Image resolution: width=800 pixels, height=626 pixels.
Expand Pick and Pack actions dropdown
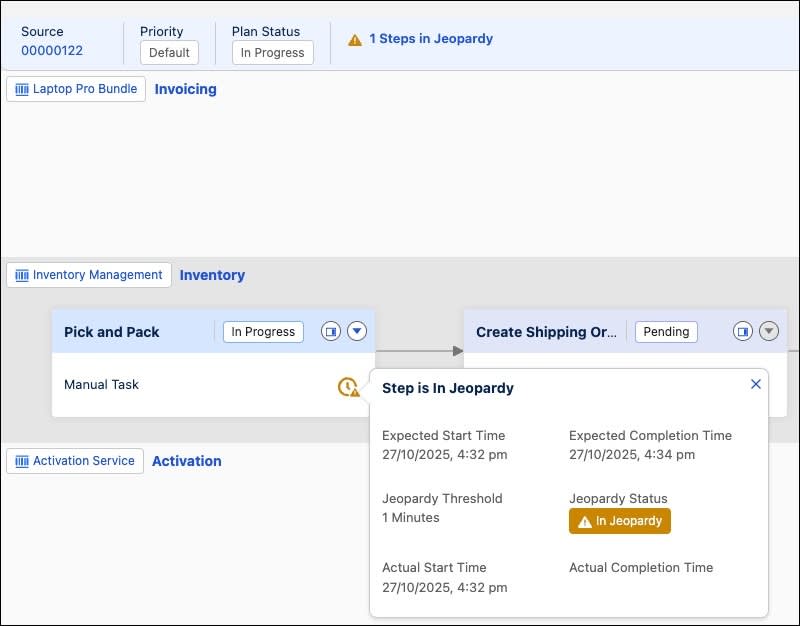tap(357, 332)
